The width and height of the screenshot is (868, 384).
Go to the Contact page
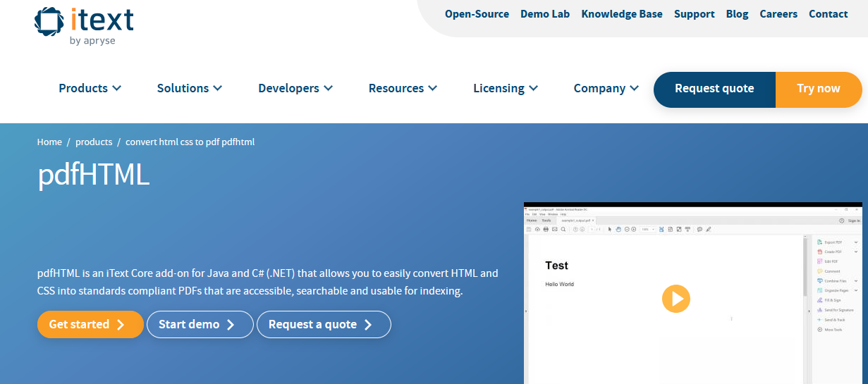click(829, 14)
